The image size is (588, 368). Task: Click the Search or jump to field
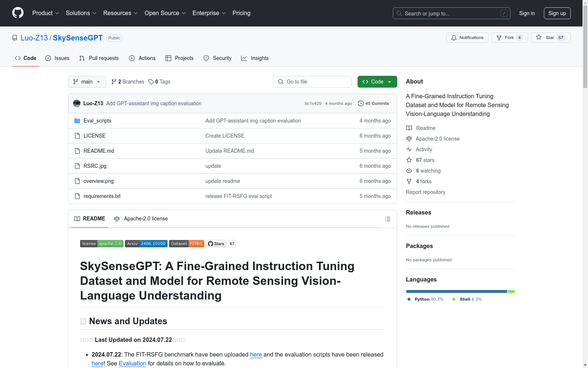click(452, 13)
